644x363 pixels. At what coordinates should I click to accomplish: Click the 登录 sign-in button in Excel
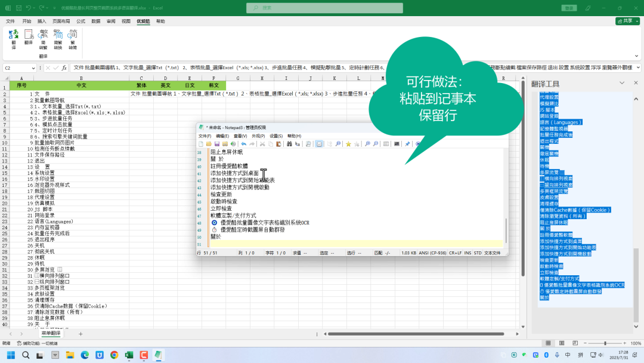coord(569,8)
